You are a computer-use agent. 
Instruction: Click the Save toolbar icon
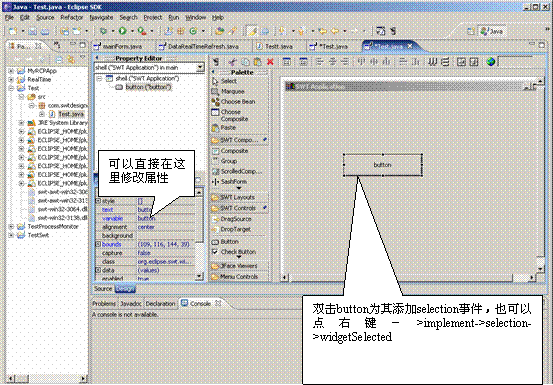(32, 31)
